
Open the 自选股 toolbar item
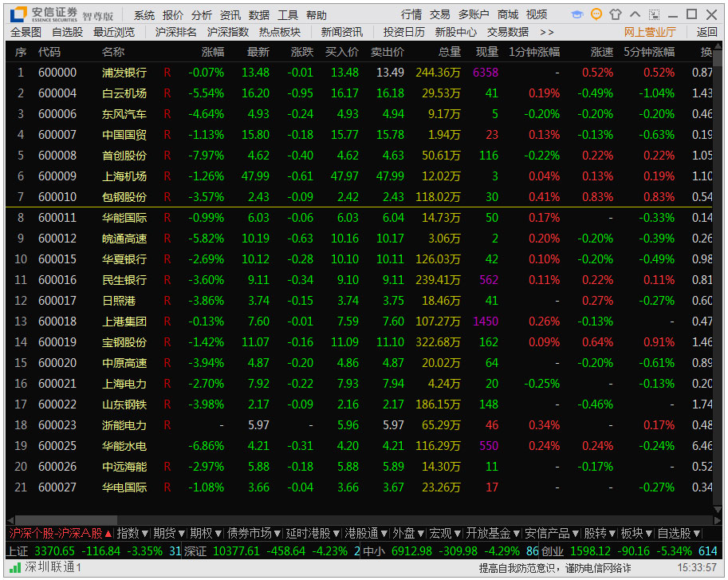(x=67, y=32)
